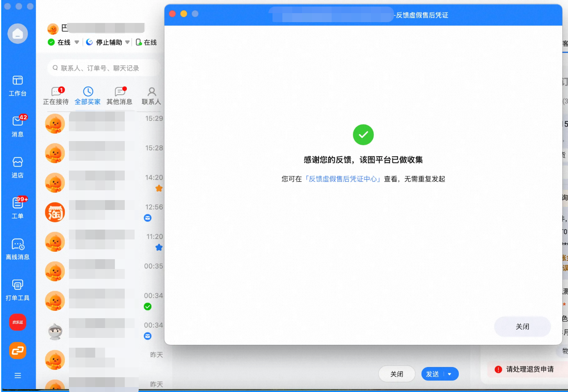The height and width of the screenshot is (392, 568).
Task: Click the home avatar icon at sidebar top
Action: [x=18, y=34]
